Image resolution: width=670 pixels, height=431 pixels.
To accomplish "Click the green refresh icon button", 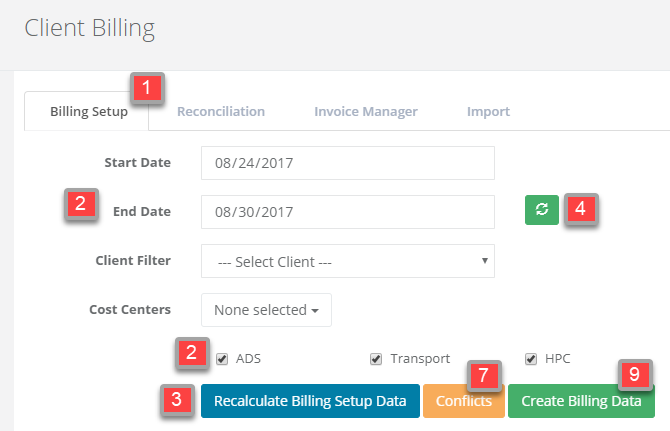I will coord(542,209).
